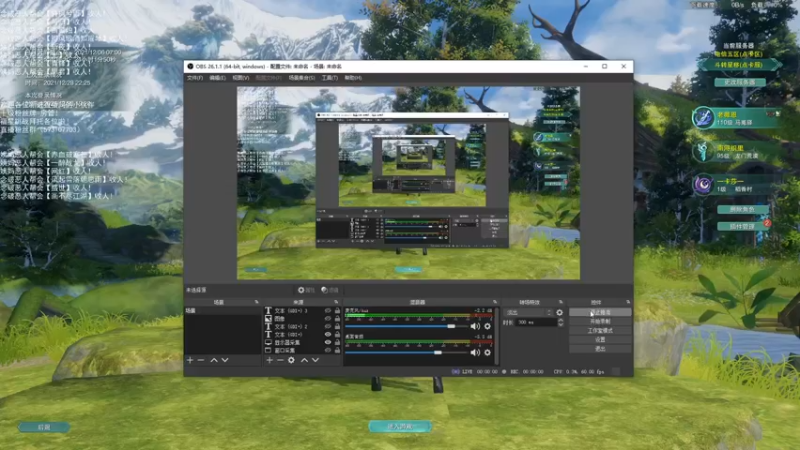Viewport: 800px width, 450px height.
Task: Toggle lock on 显示器采集 source
Action: (337, 342)
